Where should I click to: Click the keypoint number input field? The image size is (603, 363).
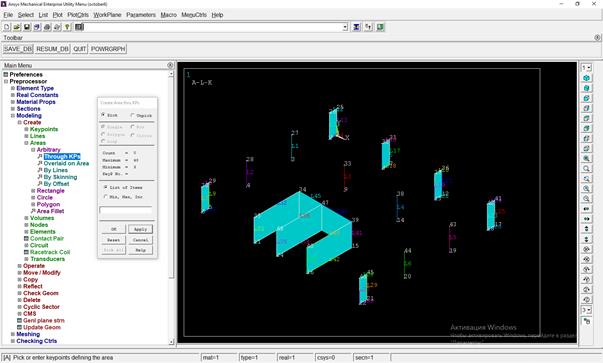pos(126,210)
